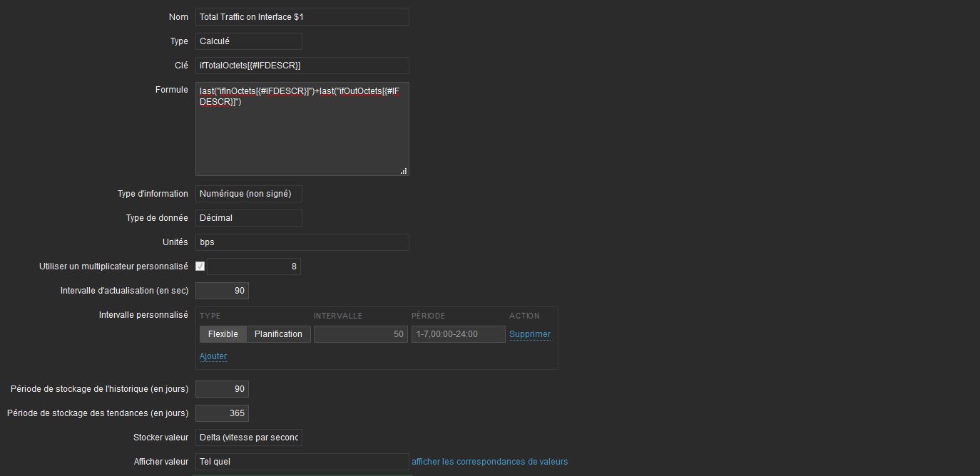Click the Supprimer link

[x=530, y=334]
